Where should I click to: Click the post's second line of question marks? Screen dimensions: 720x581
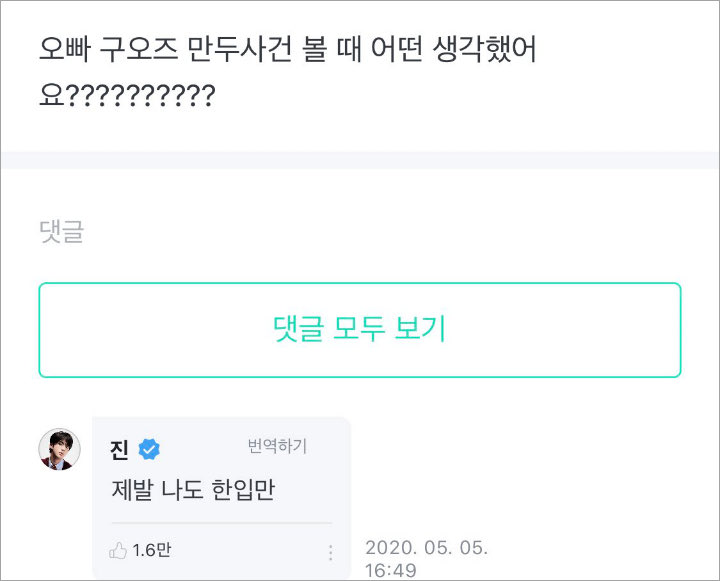[x=127, y=97]
